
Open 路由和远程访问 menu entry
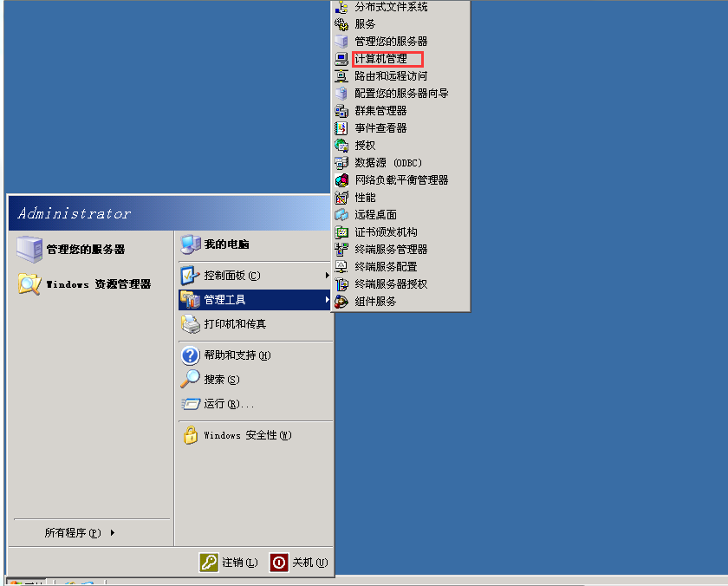point(391,76)
